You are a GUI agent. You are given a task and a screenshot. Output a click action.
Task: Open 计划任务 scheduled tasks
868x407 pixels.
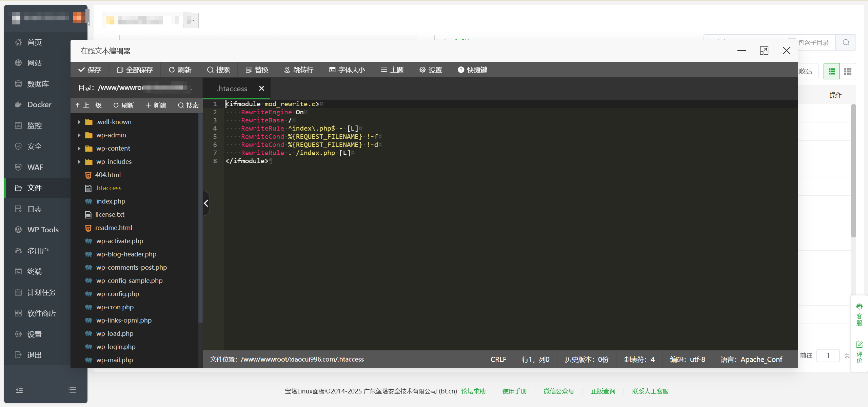tap(41, 292)
